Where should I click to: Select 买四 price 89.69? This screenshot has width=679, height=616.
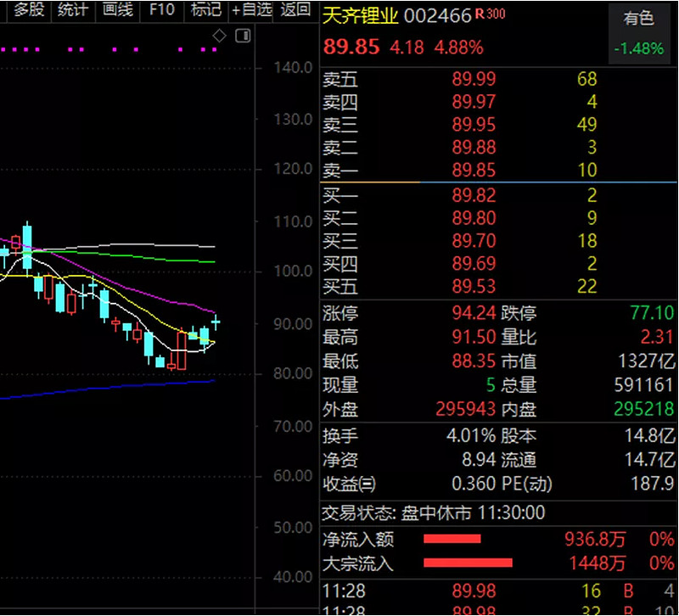point(474,264)
